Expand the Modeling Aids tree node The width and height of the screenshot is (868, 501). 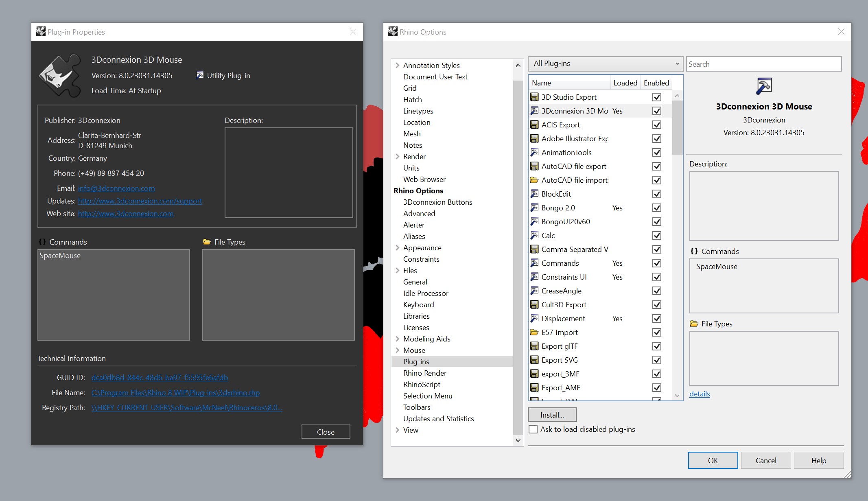tap(397, 339)
